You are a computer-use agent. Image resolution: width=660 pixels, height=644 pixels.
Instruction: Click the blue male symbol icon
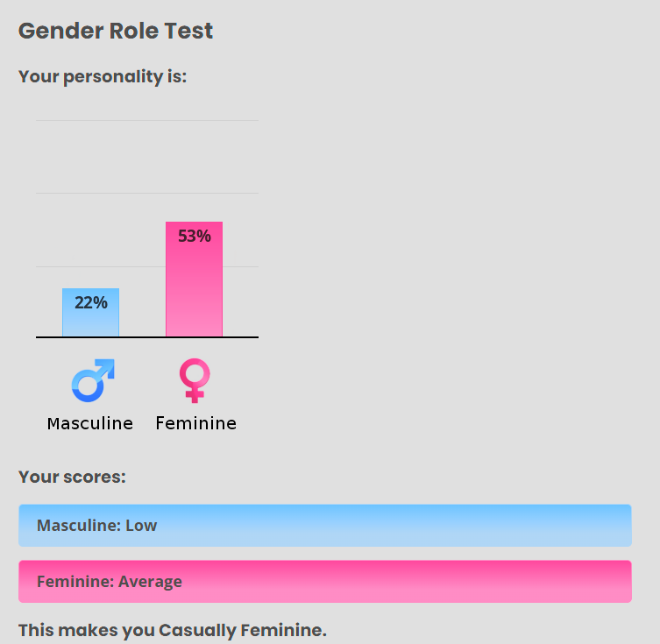pos(93,380)
